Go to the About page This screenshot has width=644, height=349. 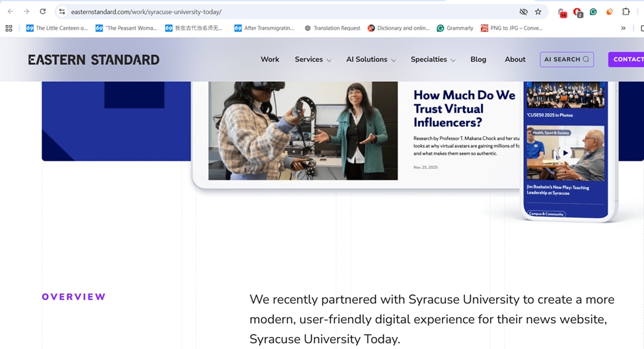pos(515,59)
